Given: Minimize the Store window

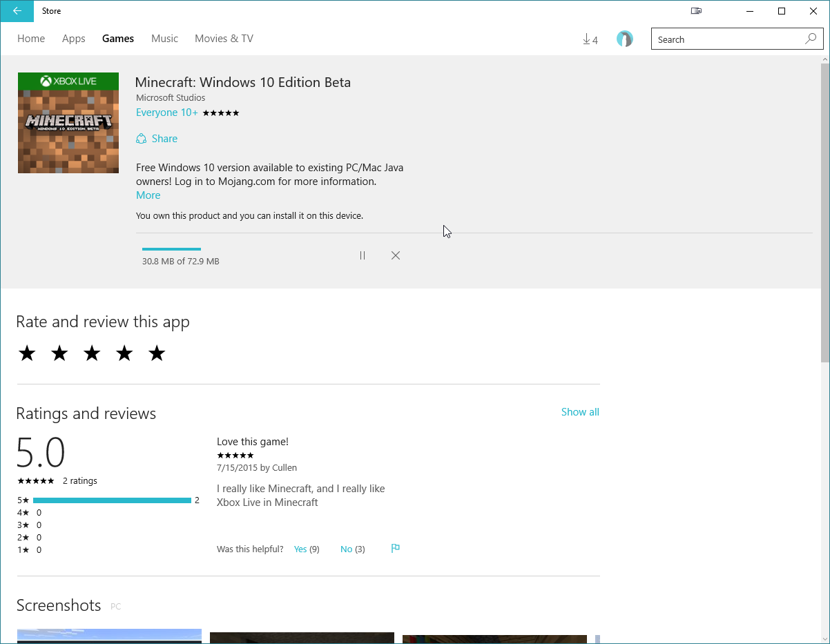Looking at the screenshot, I should click(750, 11).
